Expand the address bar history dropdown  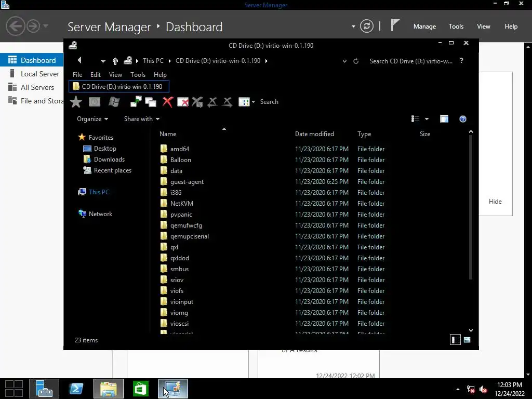(x=345, y=61)
